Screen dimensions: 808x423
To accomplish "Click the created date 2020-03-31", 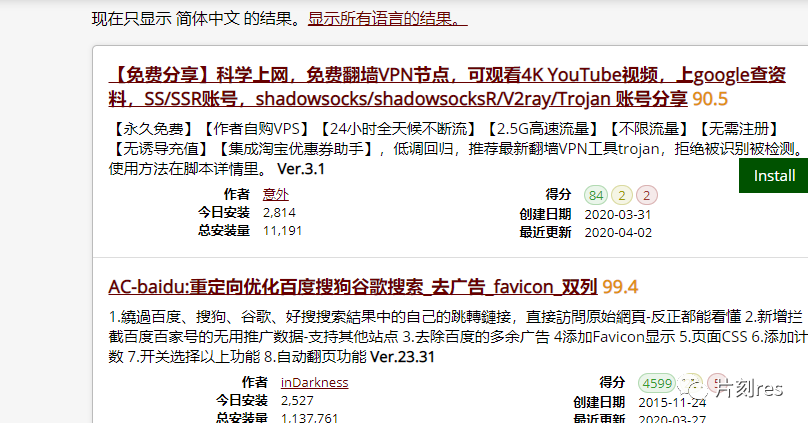I will click(618, 214).
